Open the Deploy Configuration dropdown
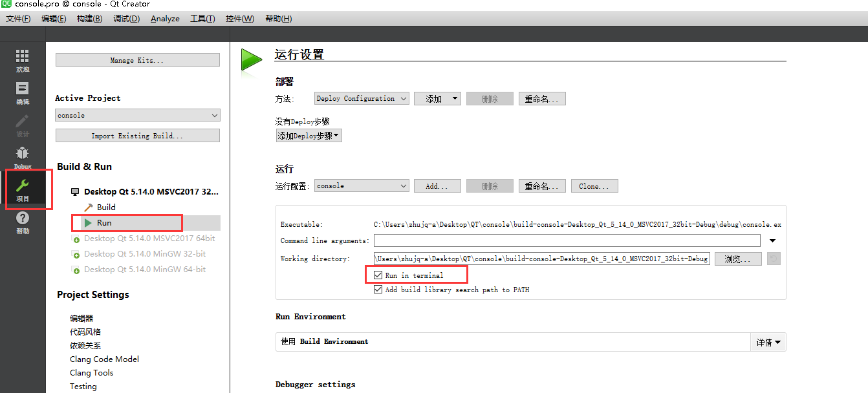 pyautogui.click(x=361, y=98)
